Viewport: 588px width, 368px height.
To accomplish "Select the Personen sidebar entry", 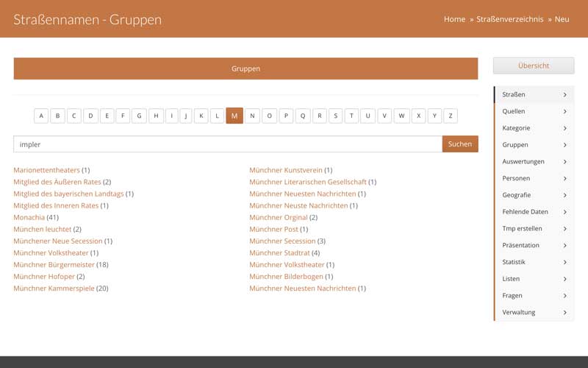I will click(x=516, y=178).
